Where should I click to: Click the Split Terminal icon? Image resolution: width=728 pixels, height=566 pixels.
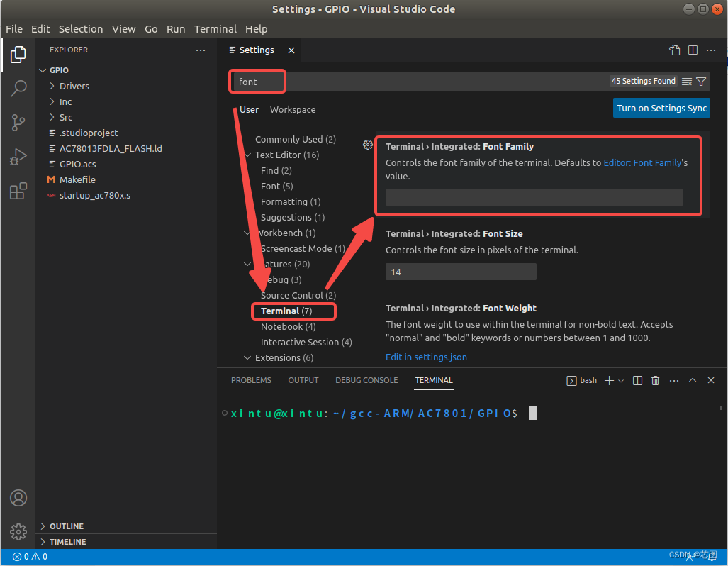click(637, 380)
